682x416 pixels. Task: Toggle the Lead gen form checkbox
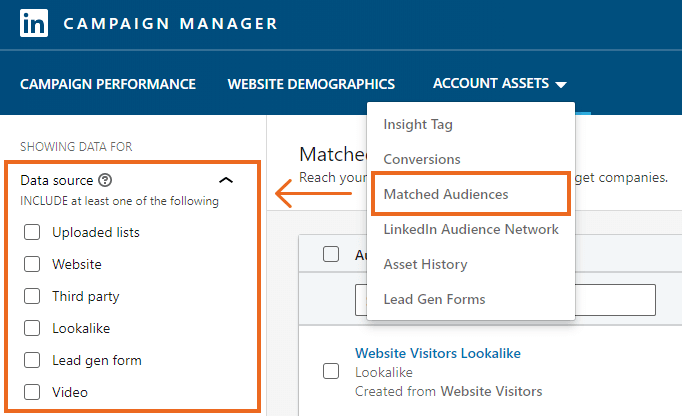click(x=32, y=360)
